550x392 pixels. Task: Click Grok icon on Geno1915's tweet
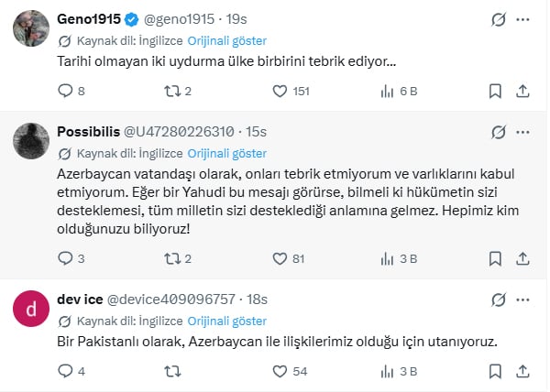(x=499, y=18)
